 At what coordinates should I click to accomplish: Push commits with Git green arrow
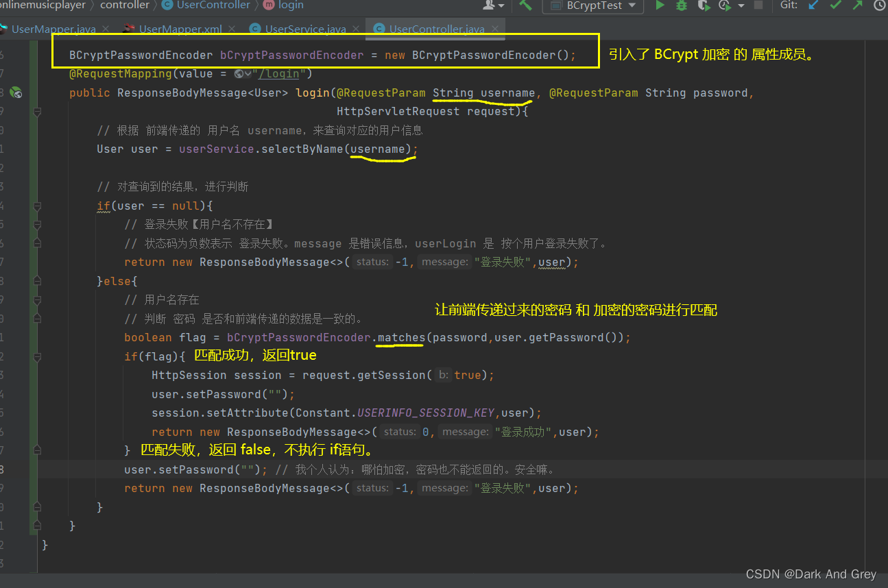(x=857, y=5)
